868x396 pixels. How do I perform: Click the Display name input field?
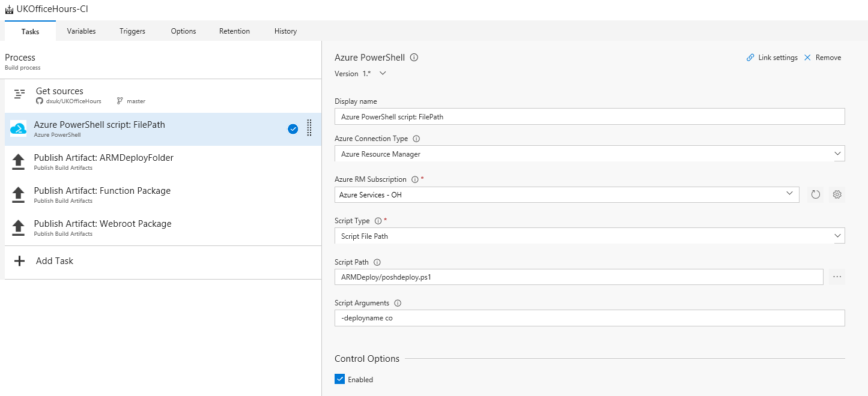590,116
